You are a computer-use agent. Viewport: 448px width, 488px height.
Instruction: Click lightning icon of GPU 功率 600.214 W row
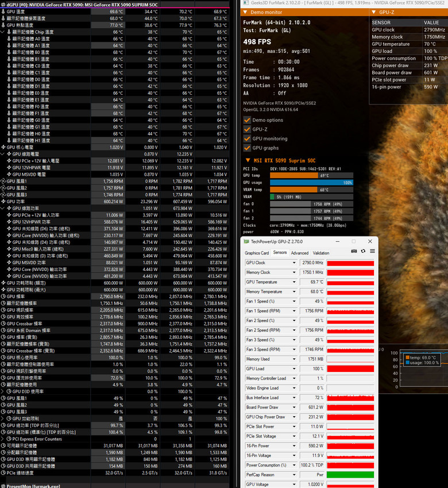point(3,202)
